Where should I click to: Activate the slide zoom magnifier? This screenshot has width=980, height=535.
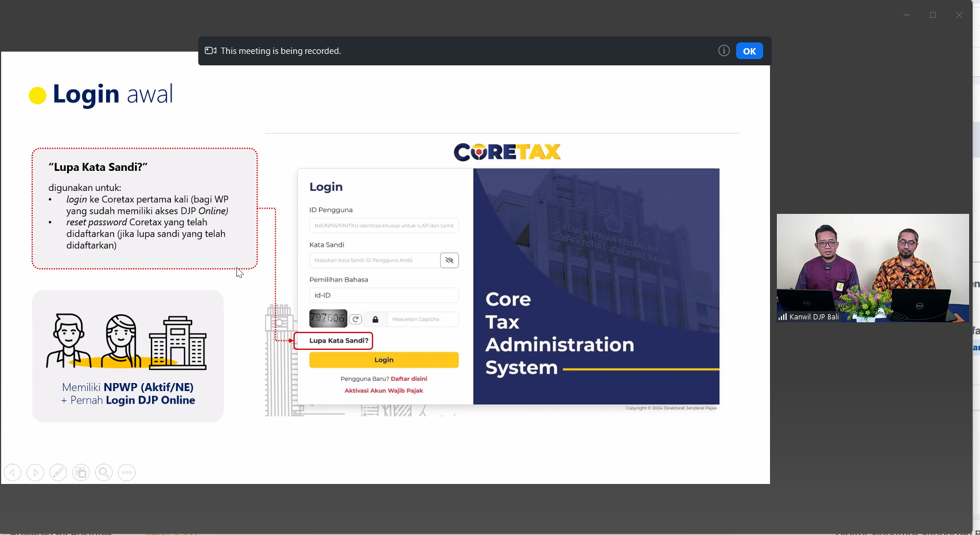104,472
